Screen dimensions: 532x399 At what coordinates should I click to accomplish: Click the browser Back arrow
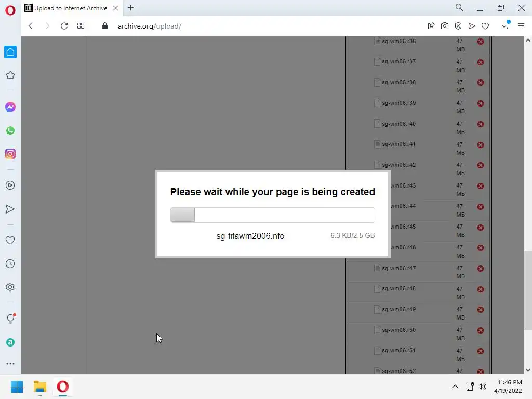coord(31,26)
